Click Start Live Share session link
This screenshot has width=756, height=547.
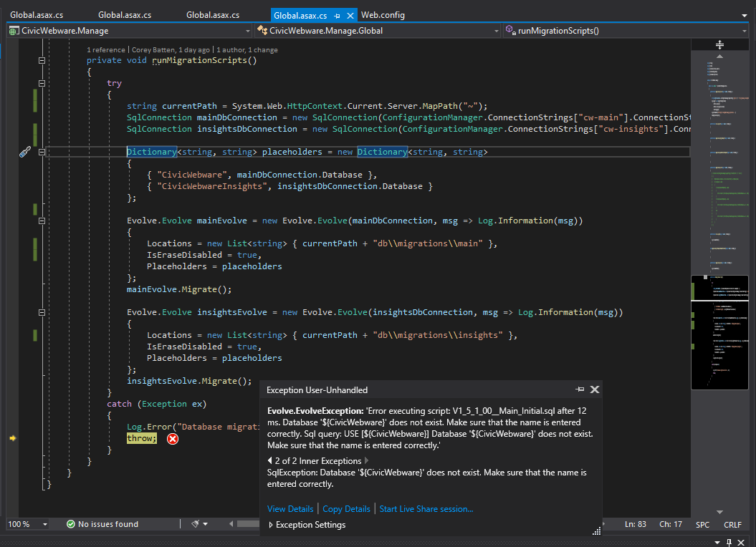tap(426, 508)
